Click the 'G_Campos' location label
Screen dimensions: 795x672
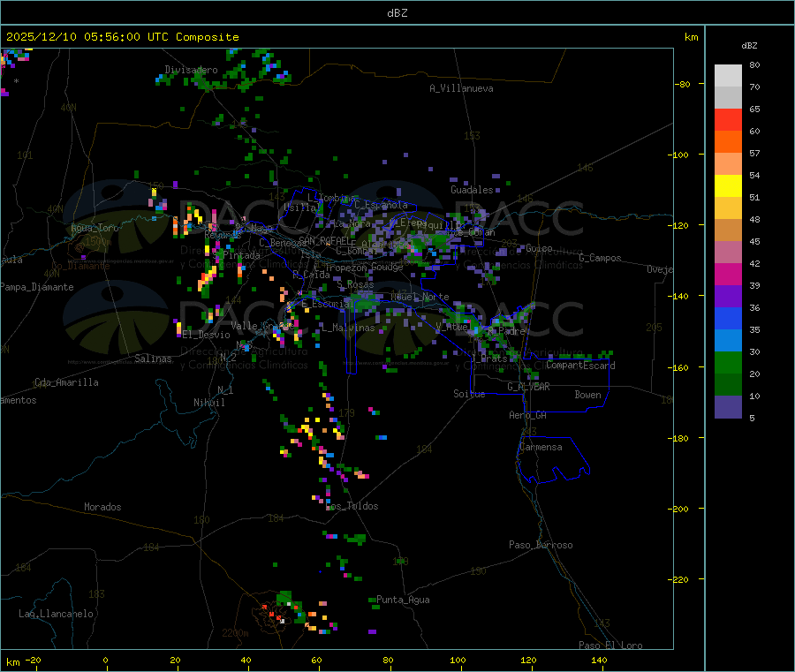[601, 258]
